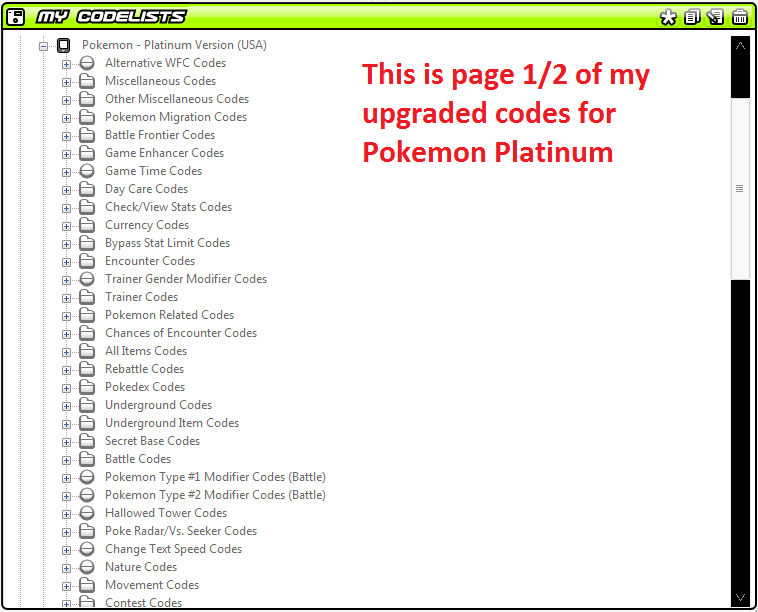Click the folder icon beside Secret Base Codes

coord(87,441)
